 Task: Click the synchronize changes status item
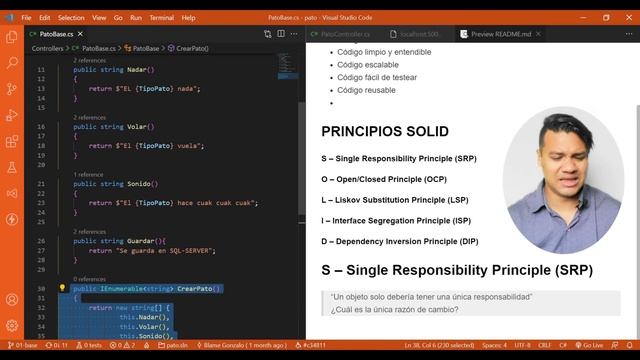click(56, 345)
